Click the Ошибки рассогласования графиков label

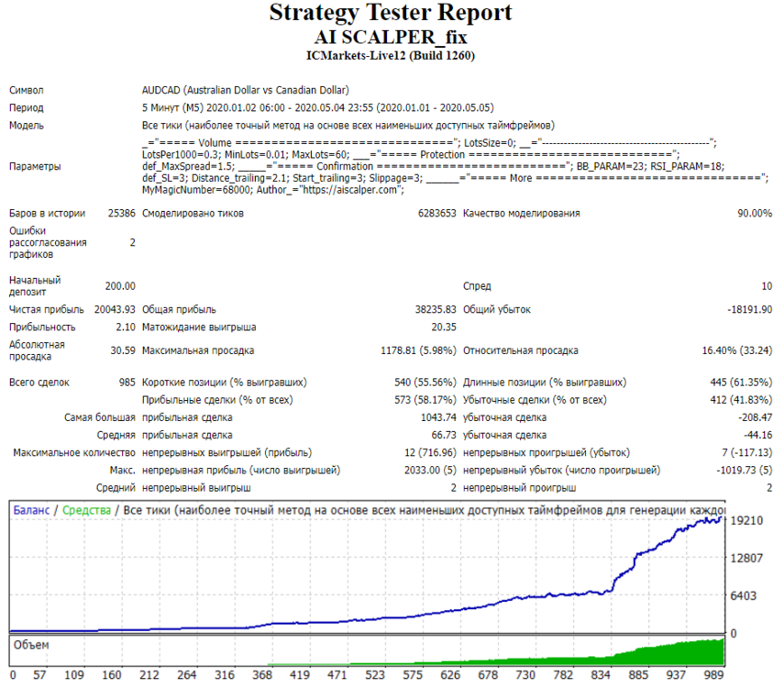pos(48,242)
